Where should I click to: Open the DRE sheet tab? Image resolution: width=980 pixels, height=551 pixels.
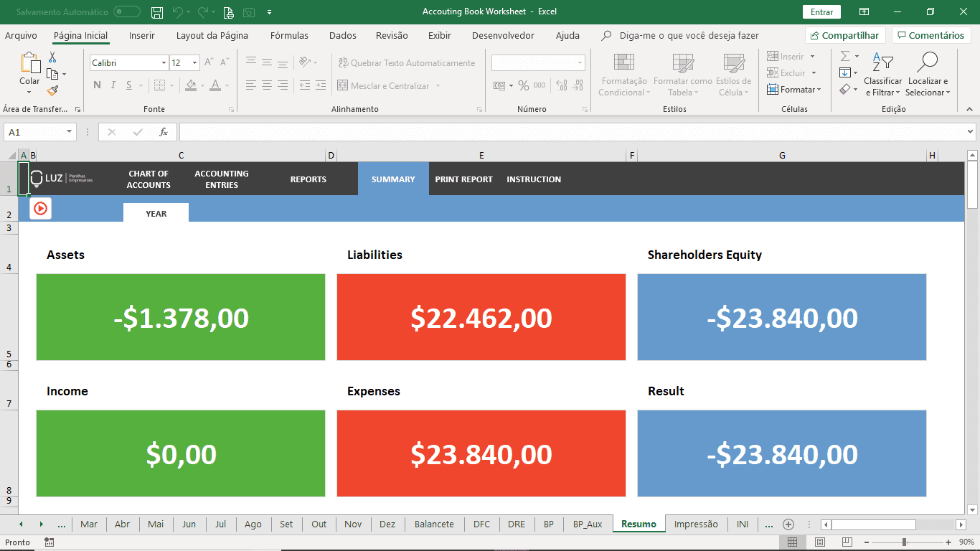click(516, 524)
